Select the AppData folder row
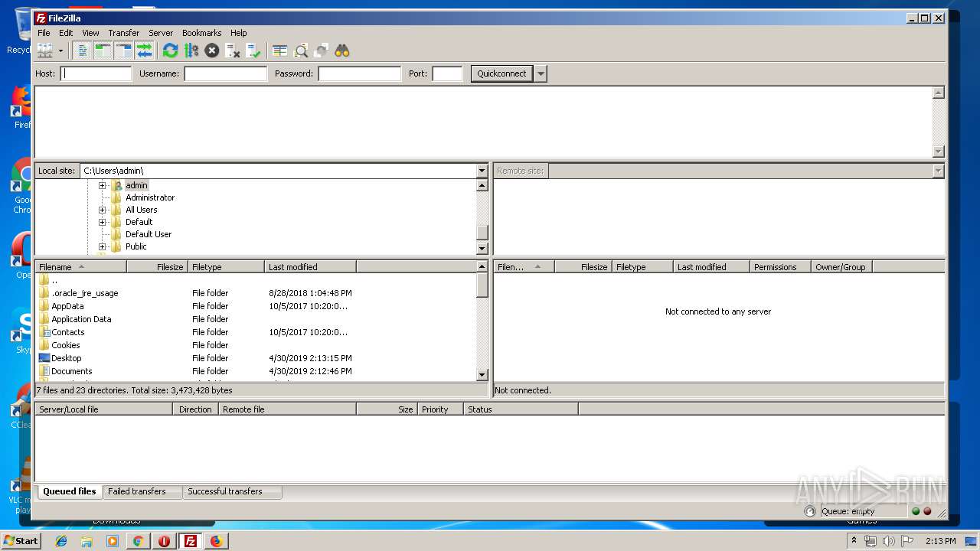Image resolution: width=980 pixels, height=551 pixels. tap(256, 306)
